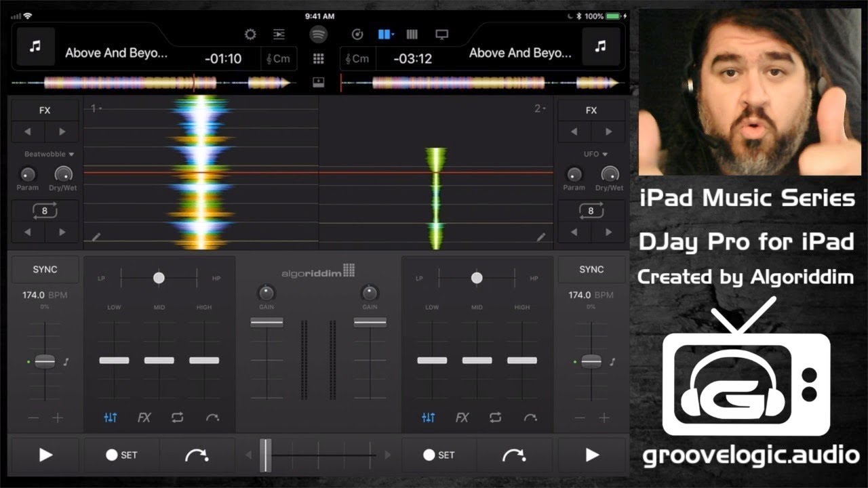Click deck 2 Dry/Wet knob
The image size is (868, 488).
coord(610,174)
